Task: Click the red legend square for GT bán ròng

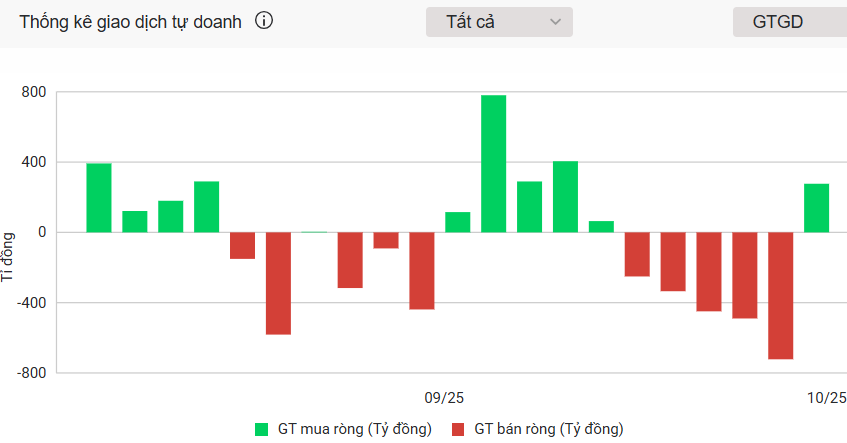Action: tap(458, 429)
